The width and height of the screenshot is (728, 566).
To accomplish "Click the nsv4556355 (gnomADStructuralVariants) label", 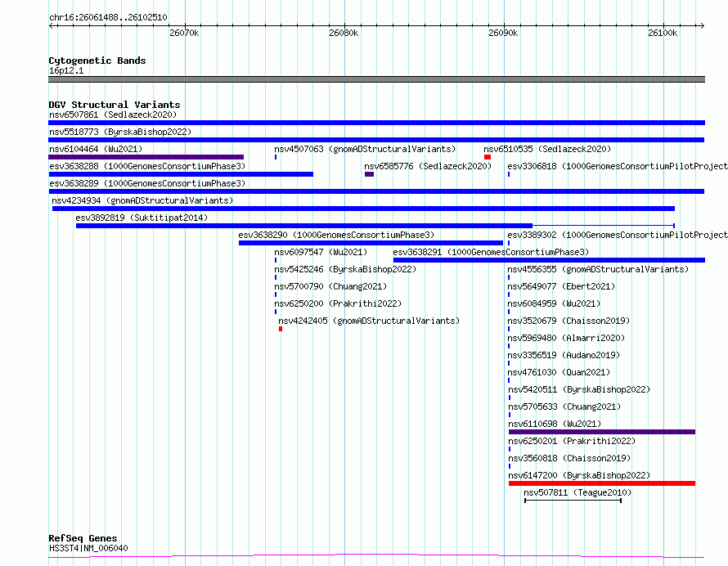I will click(x=598, y=269).
